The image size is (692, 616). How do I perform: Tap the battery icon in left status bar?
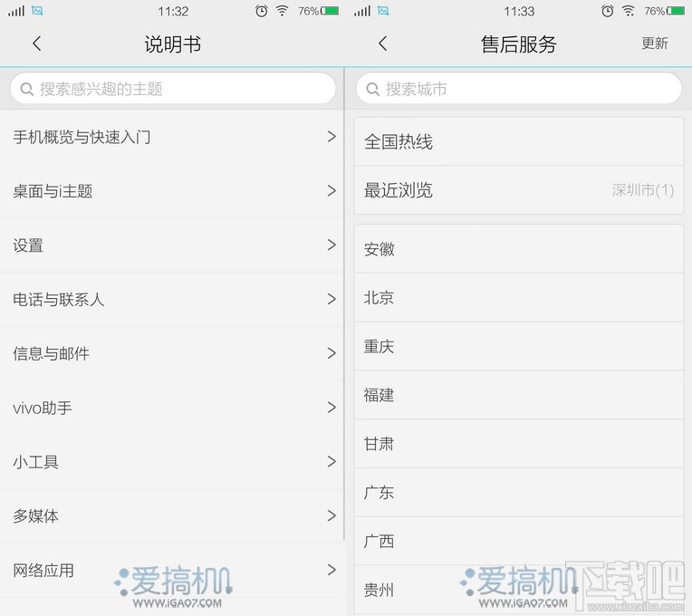point(330,11)
